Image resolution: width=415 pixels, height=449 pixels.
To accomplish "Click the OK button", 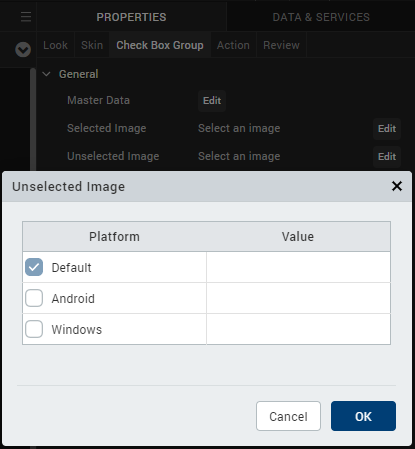I will 363,416.
